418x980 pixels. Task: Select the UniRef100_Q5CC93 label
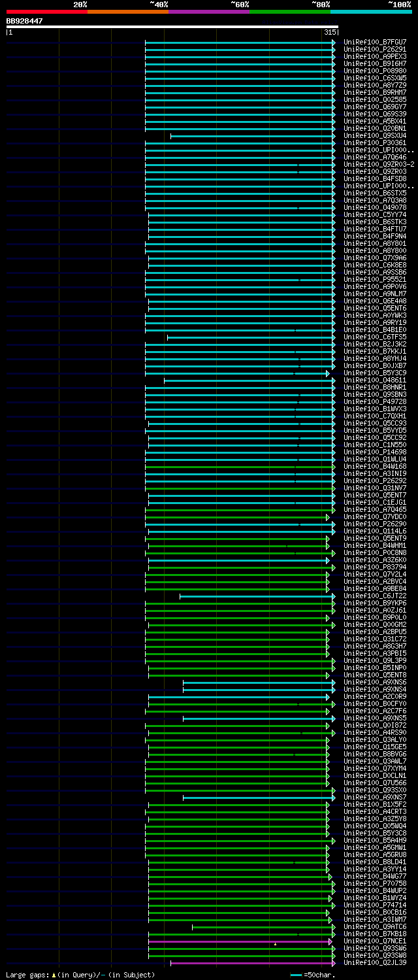point(375,423)
